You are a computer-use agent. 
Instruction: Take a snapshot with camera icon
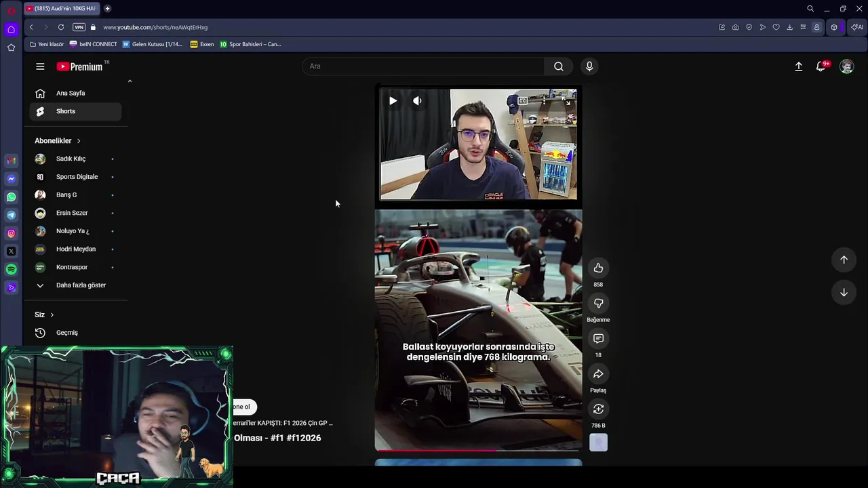[735, 27]
